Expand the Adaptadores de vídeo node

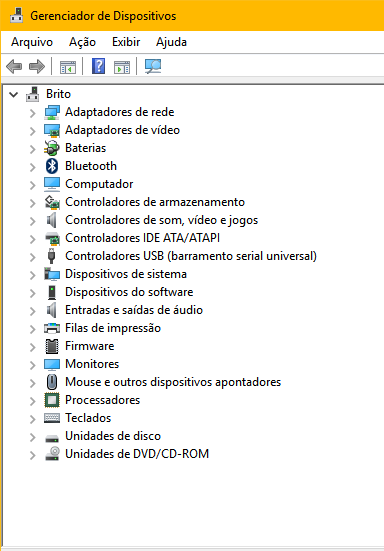(x=33, y=131)
